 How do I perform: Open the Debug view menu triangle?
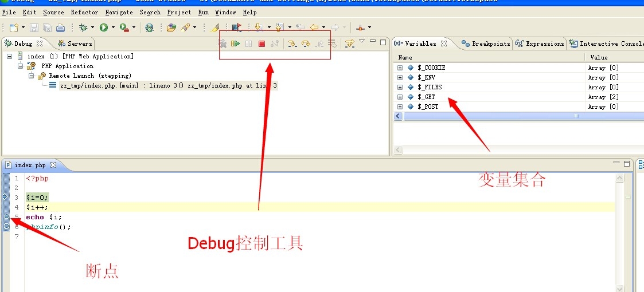point(362,41)
